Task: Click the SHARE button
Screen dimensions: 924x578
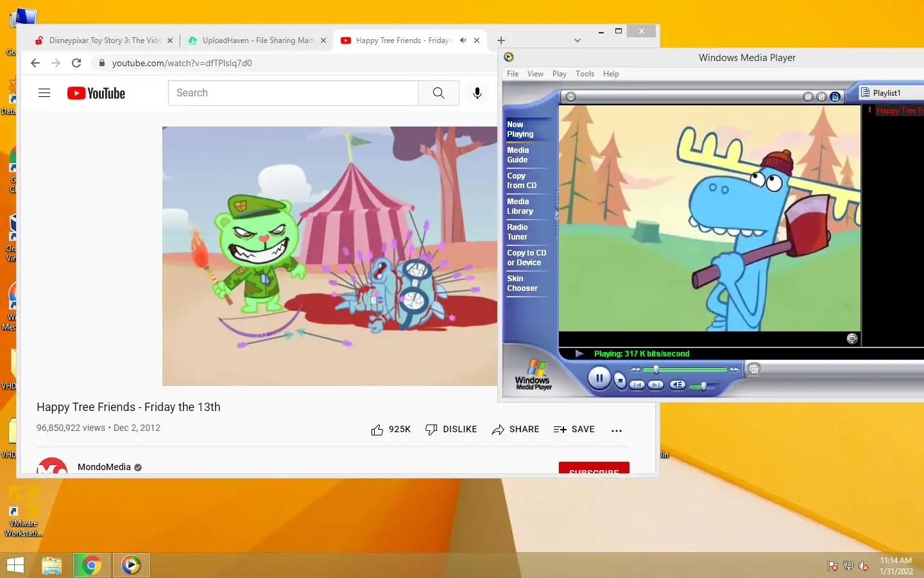Action: [x=515, y=430]
